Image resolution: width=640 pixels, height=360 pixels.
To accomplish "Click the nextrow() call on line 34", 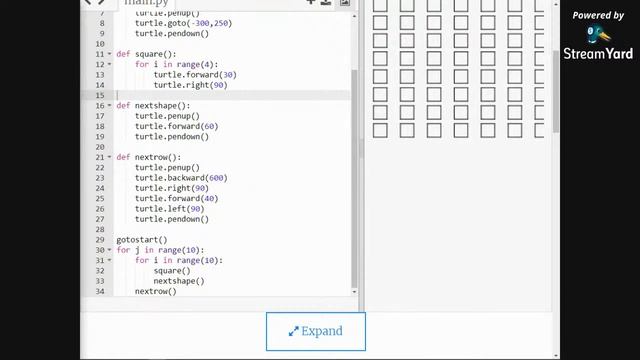I will point(156,291).
